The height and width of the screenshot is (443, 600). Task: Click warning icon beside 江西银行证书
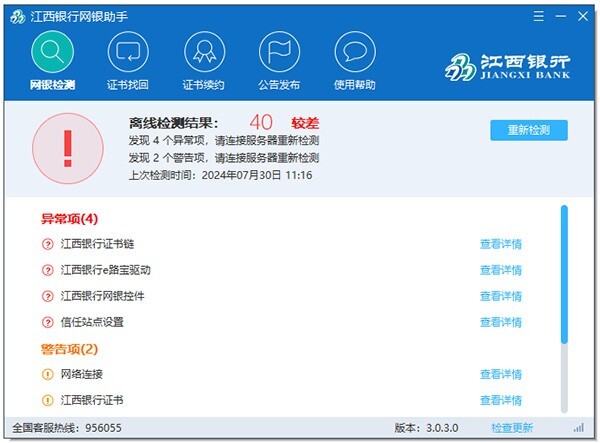pyautogui.click(x=47, y=400)
